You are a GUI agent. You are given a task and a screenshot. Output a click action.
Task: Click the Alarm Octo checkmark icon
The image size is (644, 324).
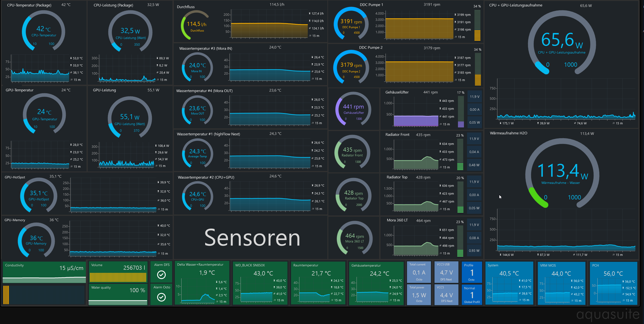pyautogui.click(x=161, y=297)
